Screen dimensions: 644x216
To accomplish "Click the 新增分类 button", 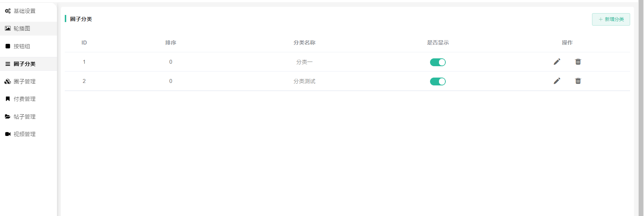I will pyautogui.click(x=611, y=19).
